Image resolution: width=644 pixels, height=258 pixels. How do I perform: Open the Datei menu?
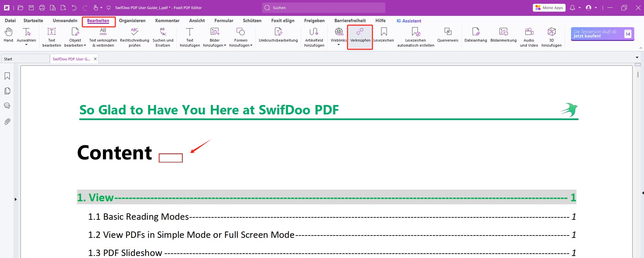pos(10,20)
